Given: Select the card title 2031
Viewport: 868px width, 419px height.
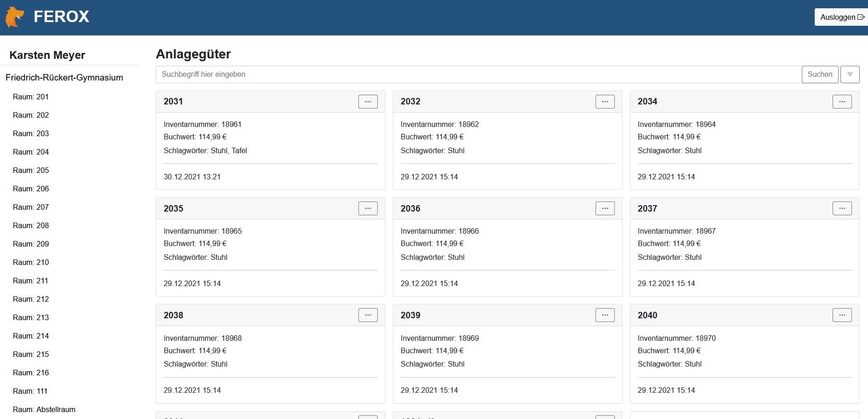Looking at the screenshot, I should [x=173, y=102].
